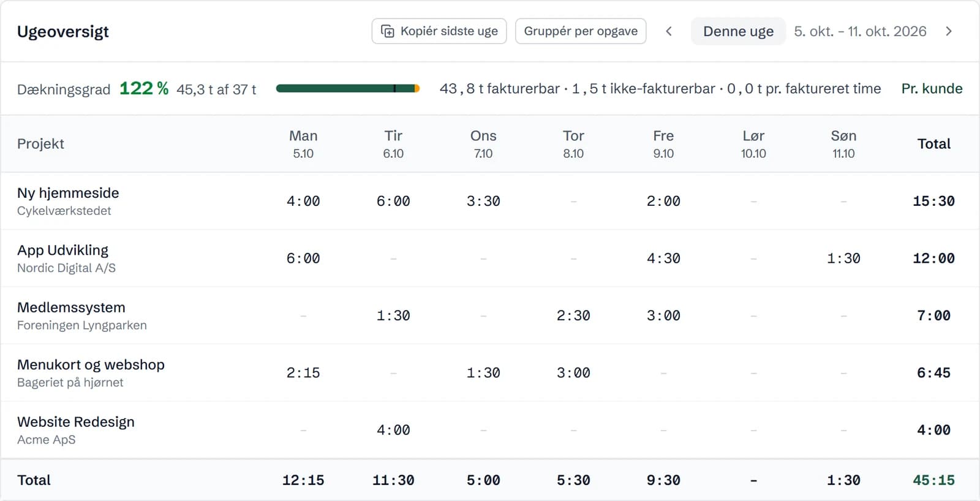Image resolution: width=980 pixels, height=501 pixels.
Task: Toggle Gruppér per opgave
Action: 581,31
